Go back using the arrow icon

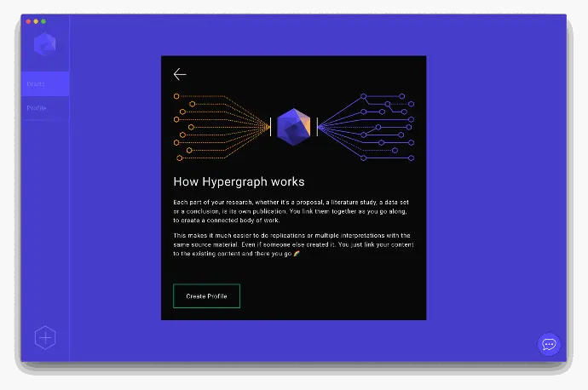click(180, 74)
